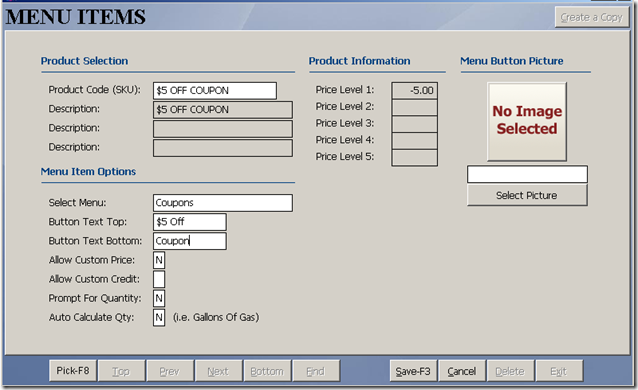
Task: Click the Button Text Bottom field
Action: coord(190,241)
